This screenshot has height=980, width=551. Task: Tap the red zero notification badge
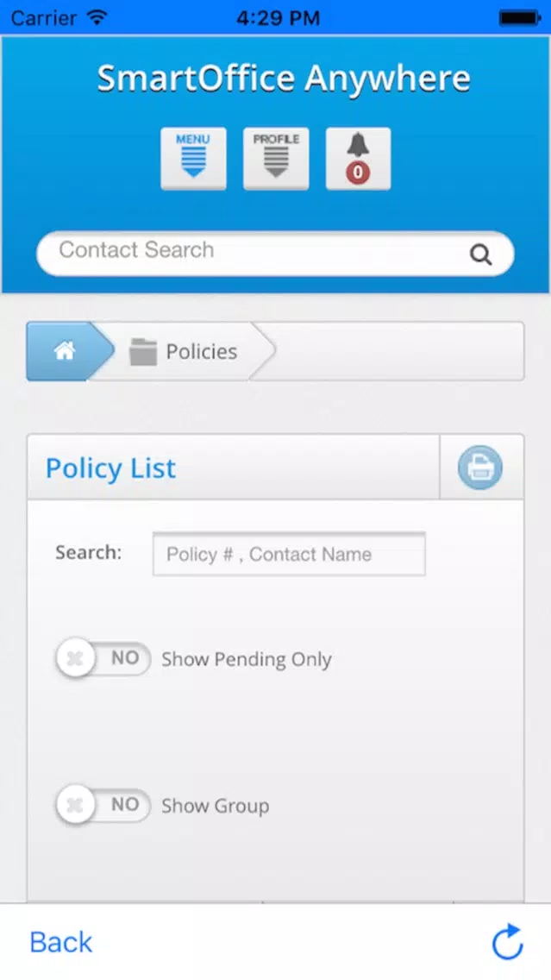(358, 173)
